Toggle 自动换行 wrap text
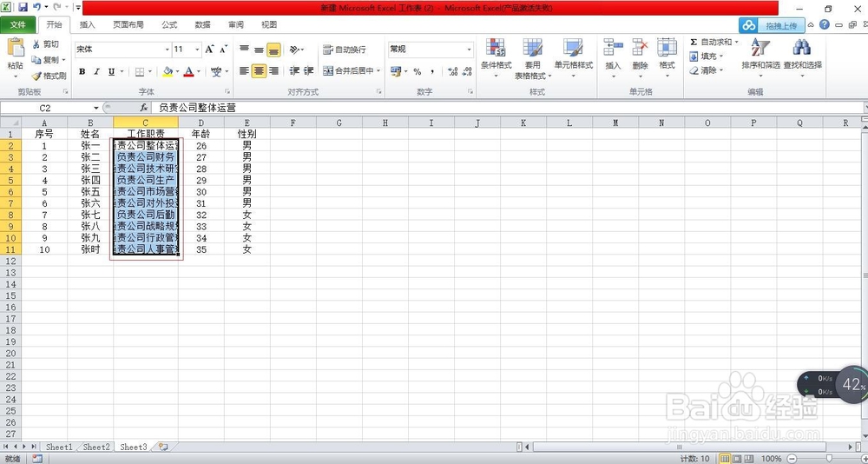This screenshot has height=464, width=868. pos(345,50)
